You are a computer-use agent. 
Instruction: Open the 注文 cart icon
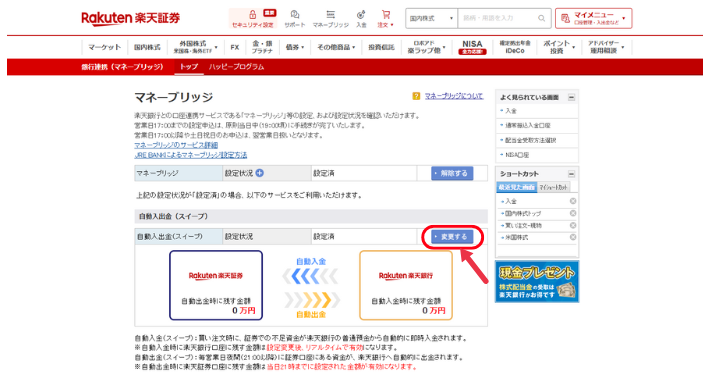[x=386, y=14]
